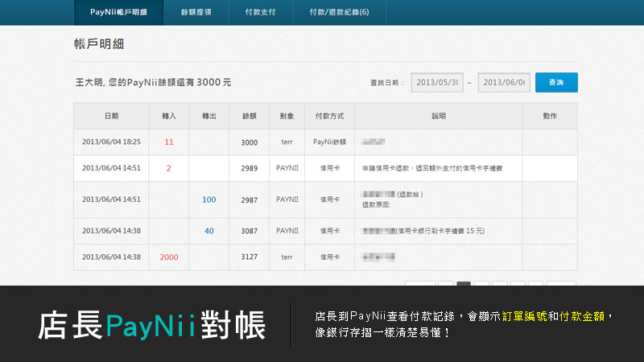Click the red 2000 transfer-in amount

click(169, 257)
